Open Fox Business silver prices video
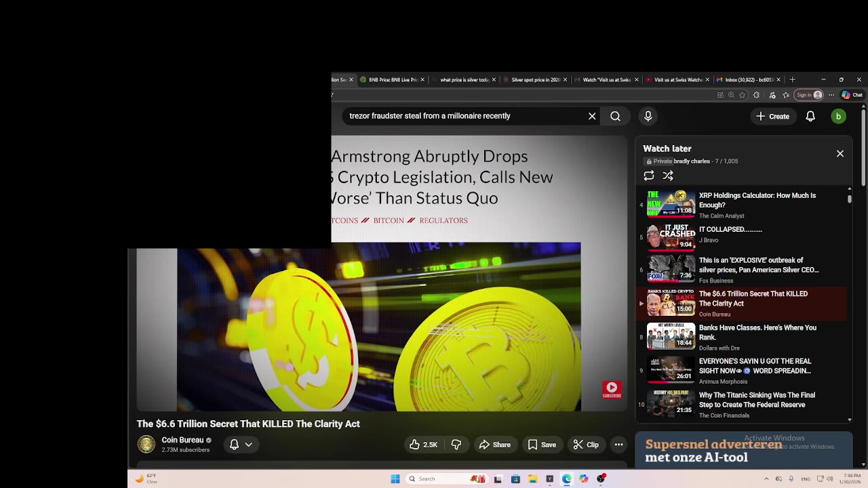 click(x=743, y=270)
